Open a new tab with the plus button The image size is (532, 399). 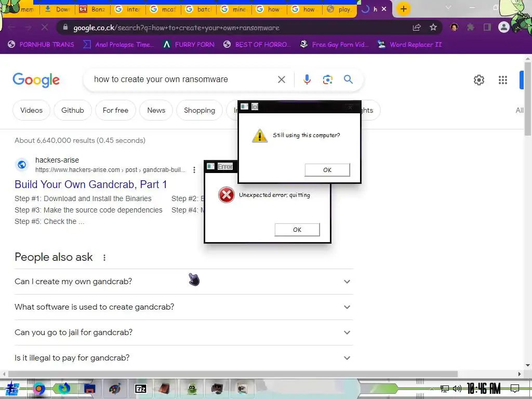(403, 9)
